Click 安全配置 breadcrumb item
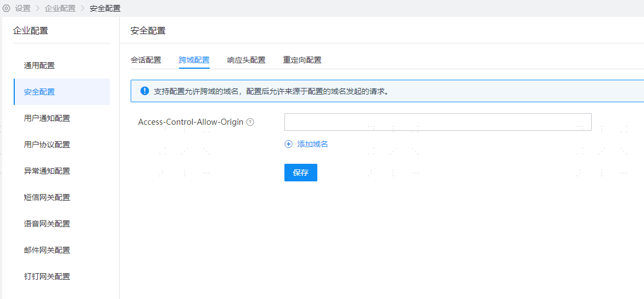644x299 pixels. (105, 8)
